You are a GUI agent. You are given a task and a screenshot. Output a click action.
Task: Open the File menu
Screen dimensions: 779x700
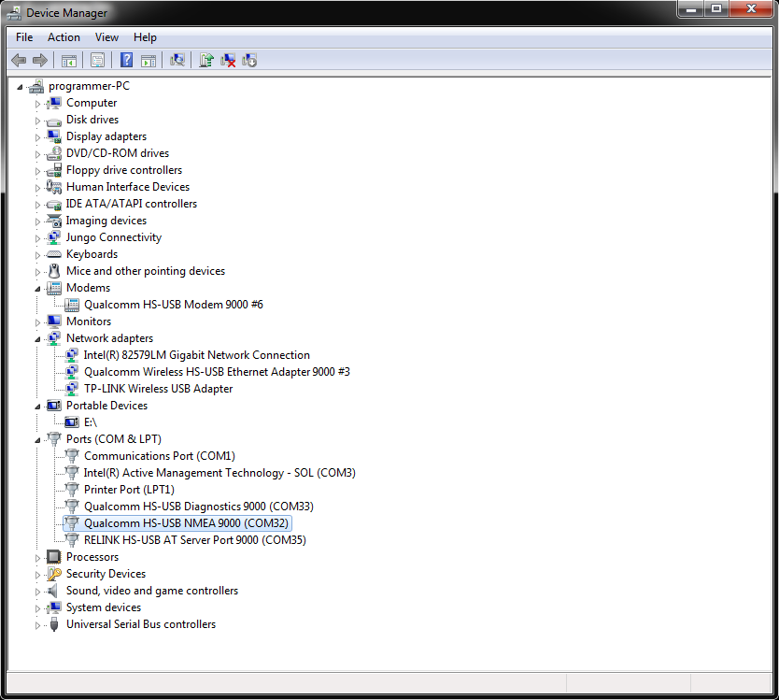(24, 37)
